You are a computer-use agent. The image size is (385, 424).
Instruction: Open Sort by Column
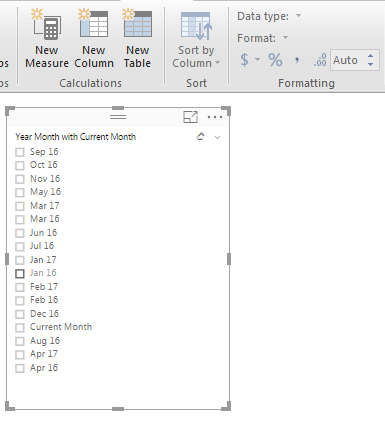click(196, 39)
